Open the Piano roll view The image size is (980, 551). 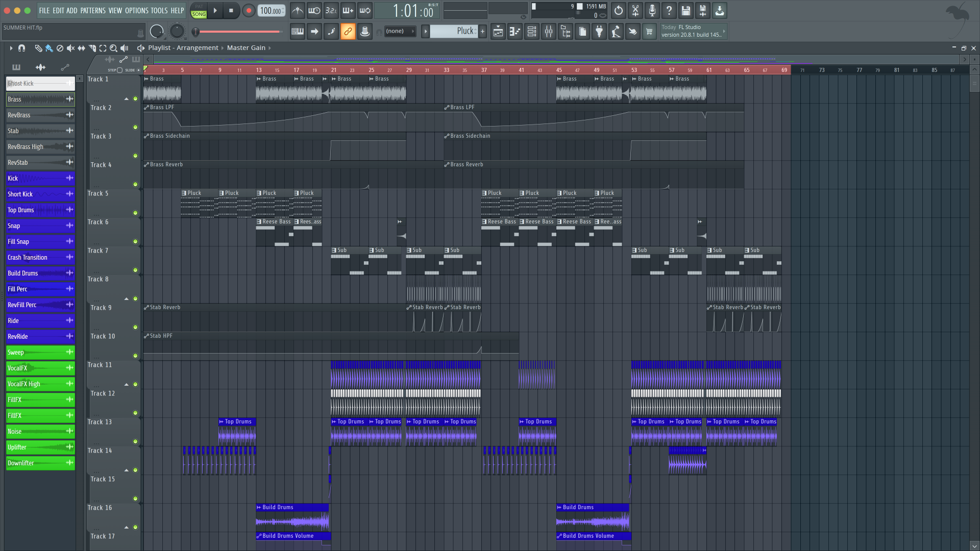515,32
